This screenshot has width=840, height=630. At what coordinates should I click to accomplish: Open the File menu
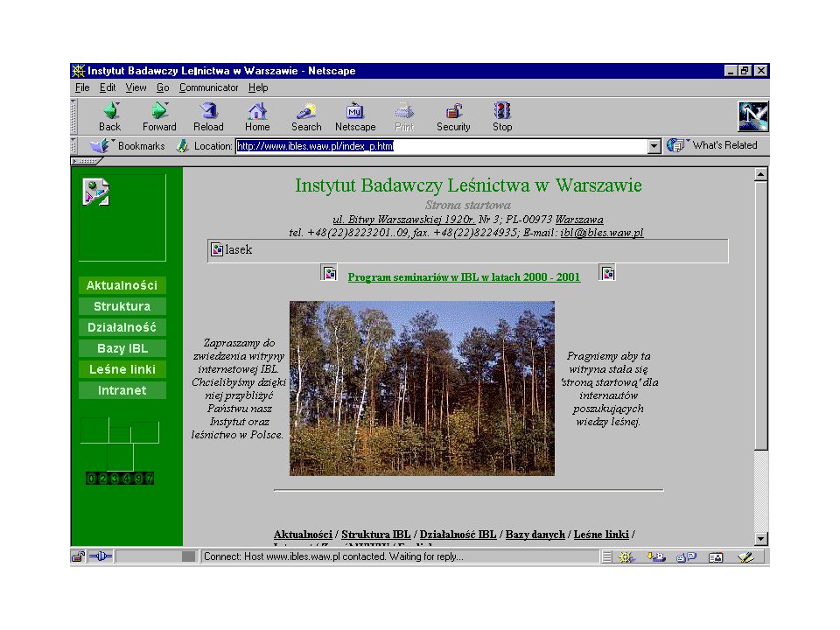pyautogui.click(x=82, y=87)
